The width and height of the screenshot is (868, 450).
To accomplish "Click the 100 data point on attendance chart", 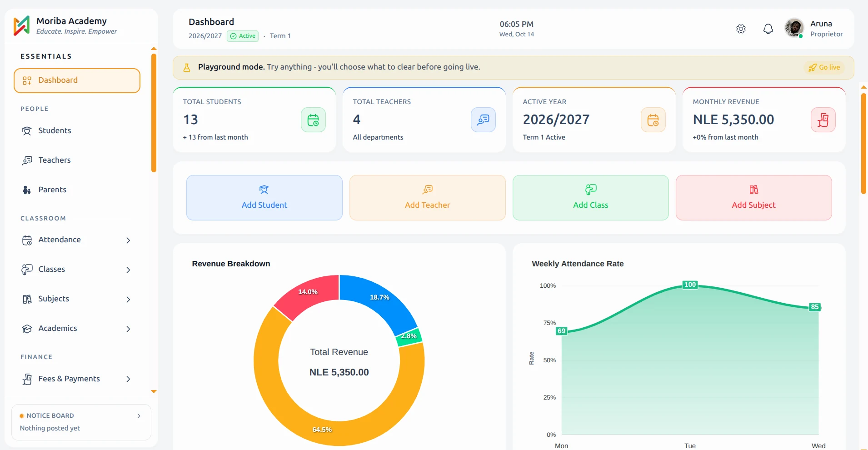I will click(x=690, y=285).
